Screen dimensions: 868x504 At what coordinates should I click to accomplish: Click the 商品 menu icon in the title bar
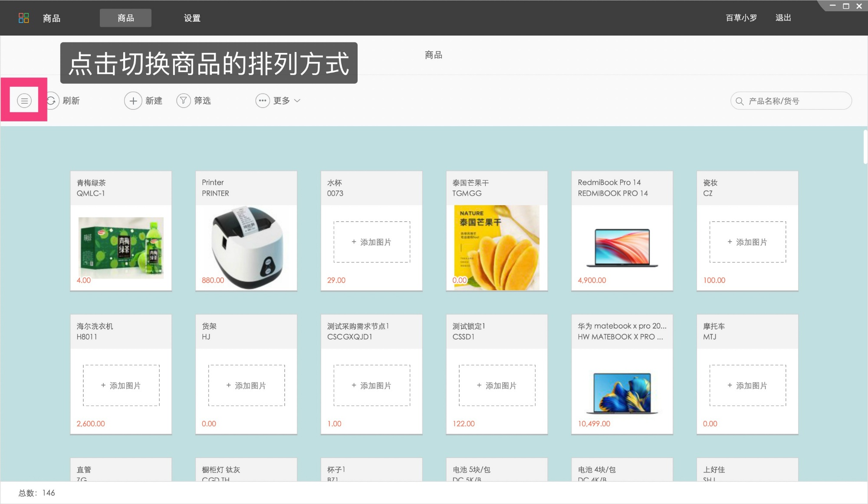coord(51,18)
